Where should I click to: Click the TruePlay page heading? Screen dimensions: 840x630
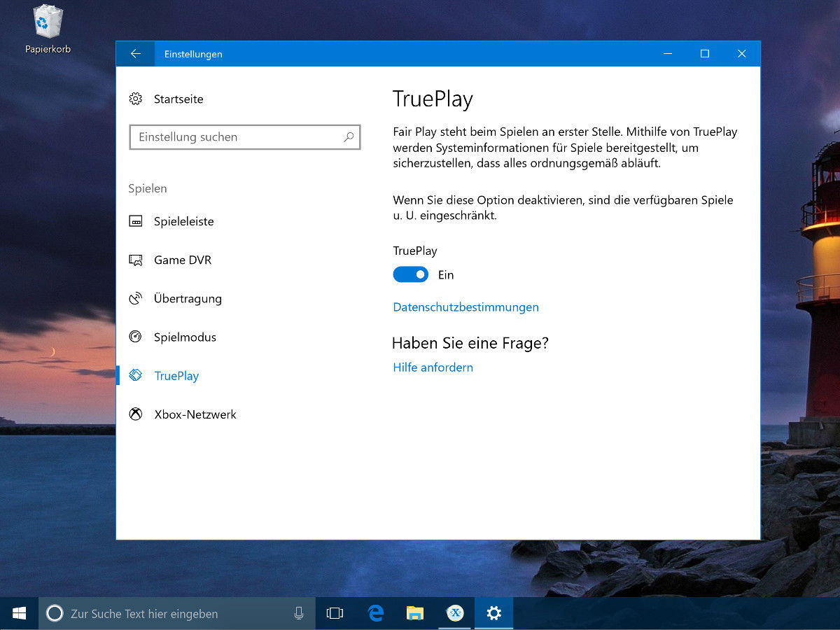point(433,99)
